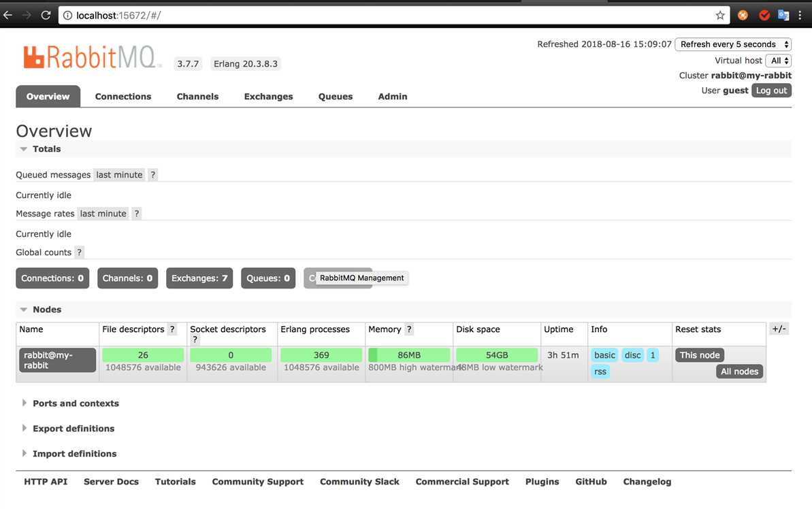
Task: Open the Plugins footer link
Action: tap(542, 482)
